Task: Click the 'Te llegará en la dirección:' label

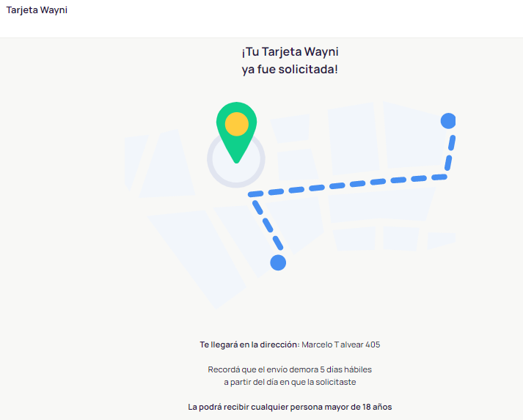Action: (x=250, y=345)
